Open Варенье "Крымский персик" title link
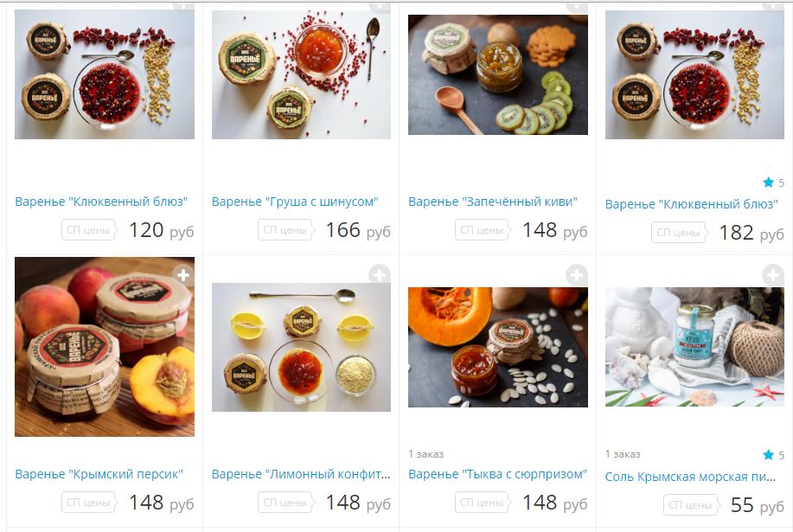Image resolution: width=793 pixels, height=532 pixels. click(99, 474)
